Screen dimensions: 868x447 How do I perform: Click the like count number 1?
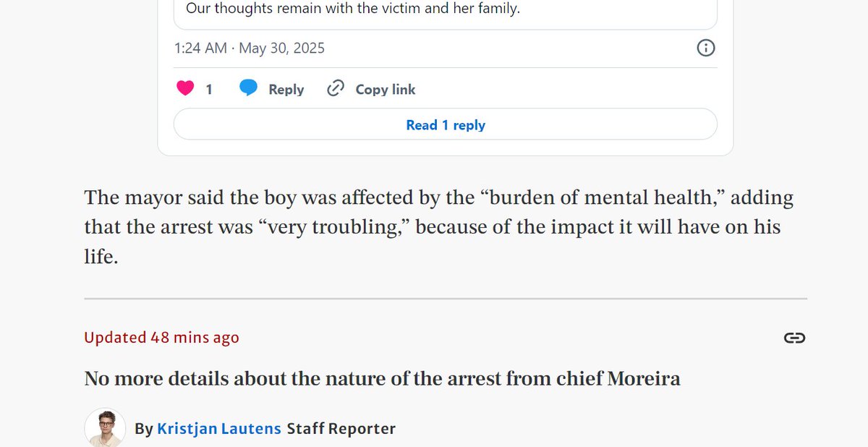(x=209, y=90)
